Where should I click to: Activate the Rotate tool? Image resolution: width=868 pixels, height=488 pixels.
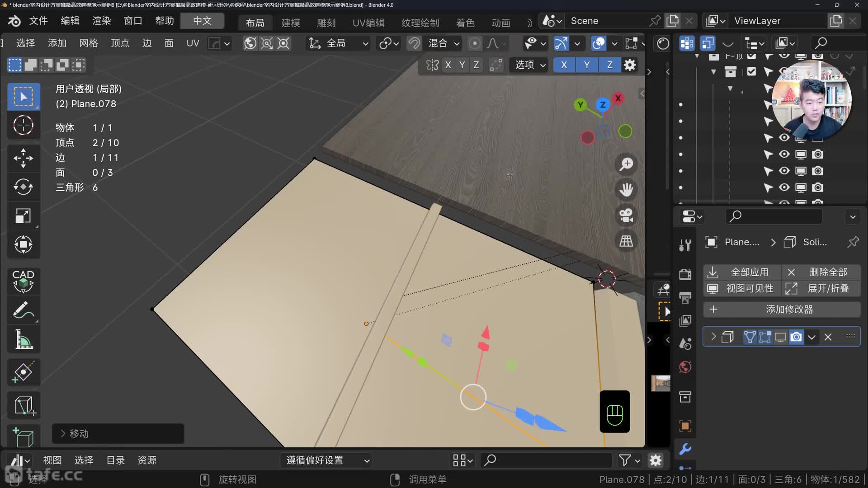(x=23, y=187)
